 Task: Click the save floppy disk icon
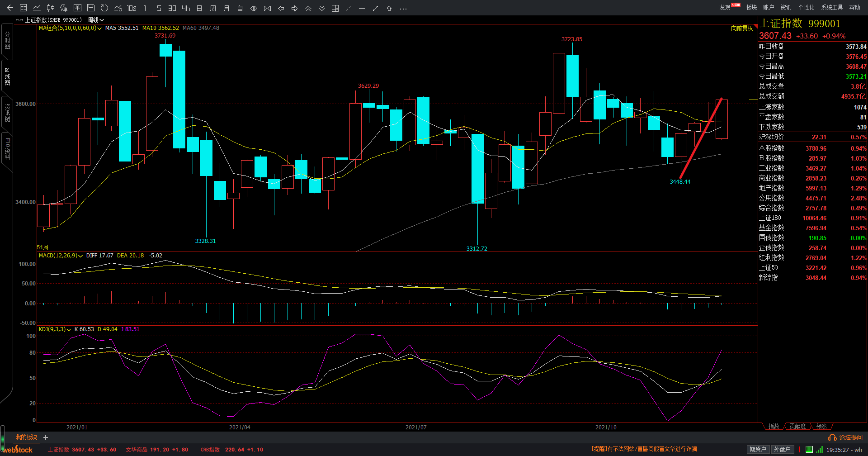pyautogui.click(x=91, y=8)
